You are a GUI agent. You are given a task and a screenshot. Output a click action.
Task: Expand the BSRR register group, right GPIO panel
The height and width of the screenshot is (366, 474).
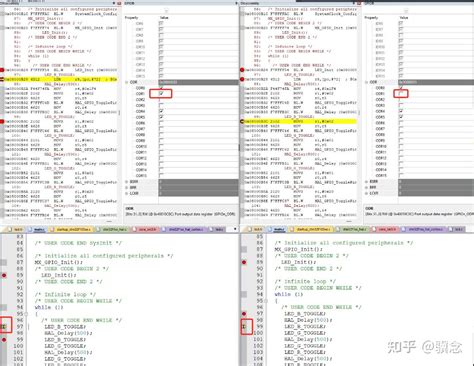click(x=367, y=182)
